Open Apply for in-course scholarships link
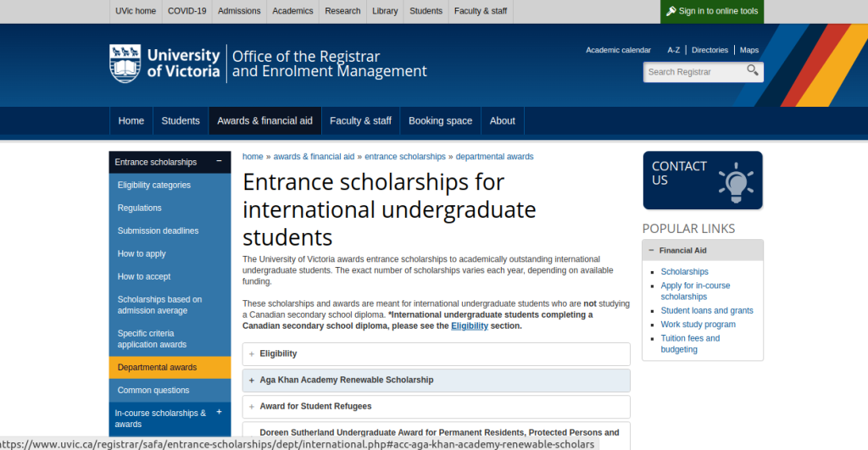 click(x=695, y=292)
